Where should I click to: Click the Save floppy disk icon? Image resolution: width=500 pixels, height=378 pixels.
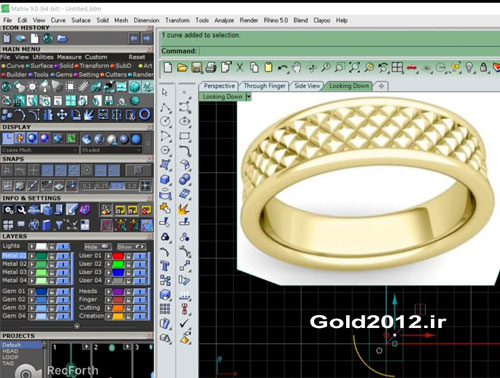197,68
